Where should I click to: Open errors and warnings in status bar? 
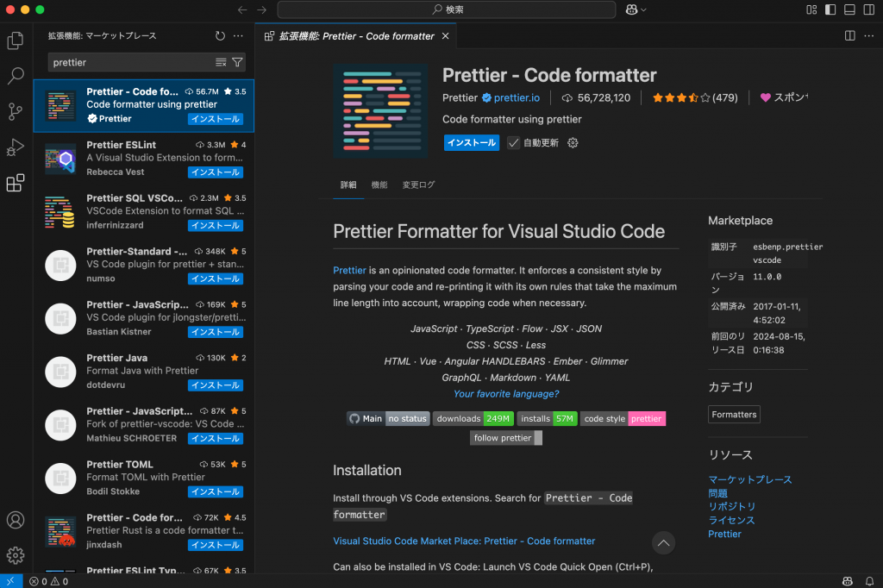pyautogui.click(x=48, y=581)
